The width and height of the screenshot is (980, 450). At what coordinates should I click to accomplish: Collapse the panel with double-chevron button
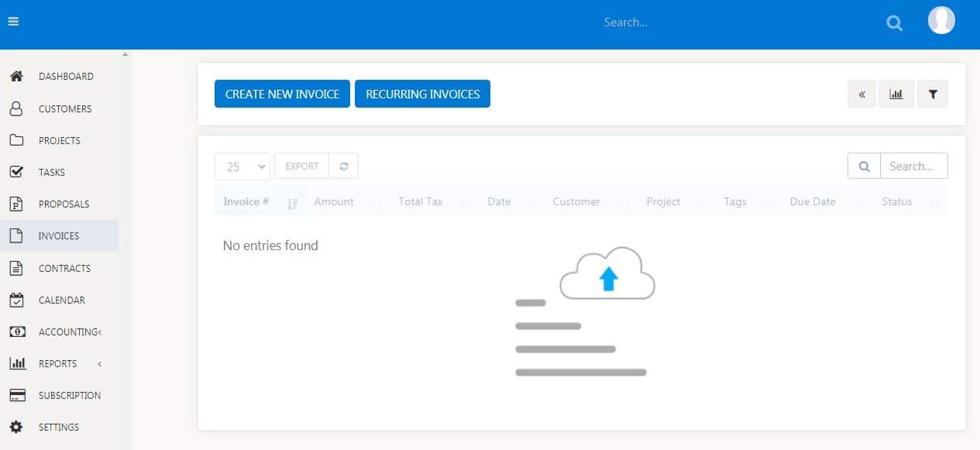tap(861, 94)
